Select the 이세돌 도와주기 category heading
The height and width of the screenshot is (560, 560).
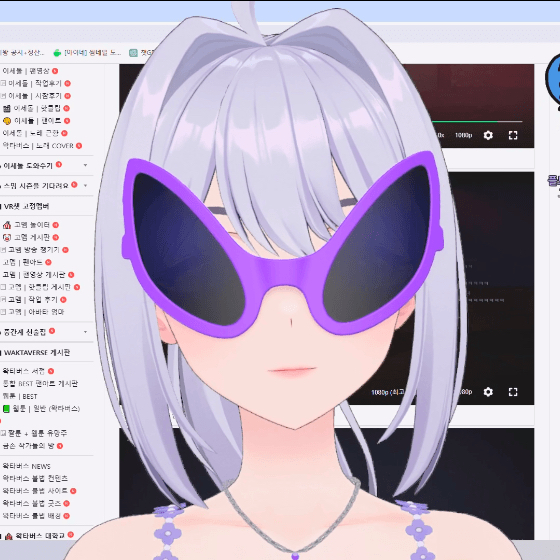[28, 165]
